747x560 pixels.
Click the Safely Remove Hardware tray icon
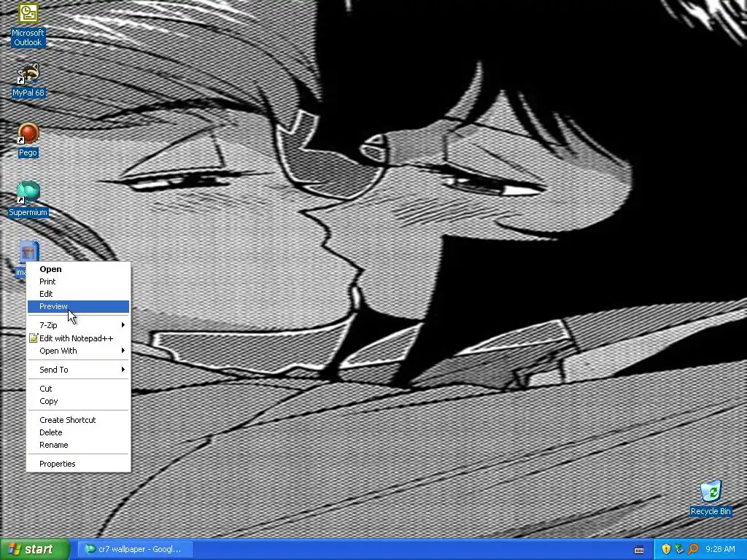pyautogui.click(x=679, y=549)
